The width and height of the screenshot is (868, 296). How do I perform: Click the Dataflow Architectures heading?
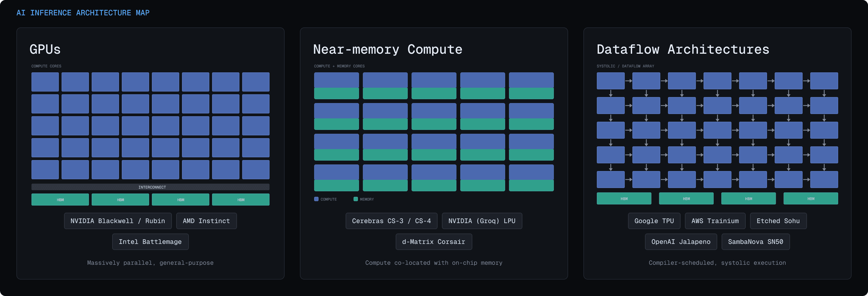pos(683,49)
